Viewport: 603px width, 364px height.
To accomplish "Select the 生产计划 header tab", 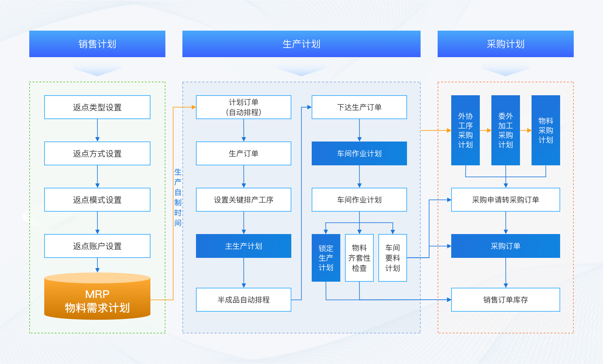I will click(x=301, y=44).
